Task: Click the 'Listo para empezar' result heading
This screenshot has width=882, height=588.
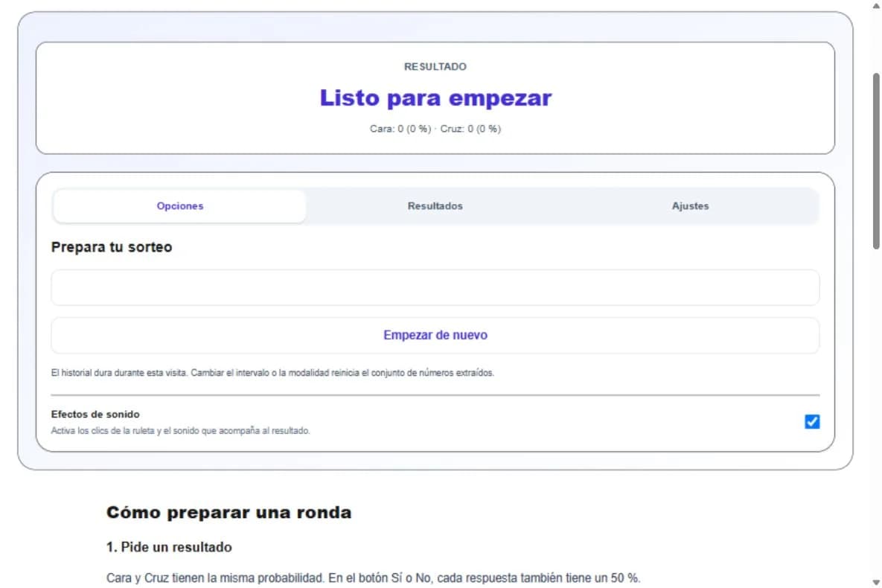Action: [435, 98]
